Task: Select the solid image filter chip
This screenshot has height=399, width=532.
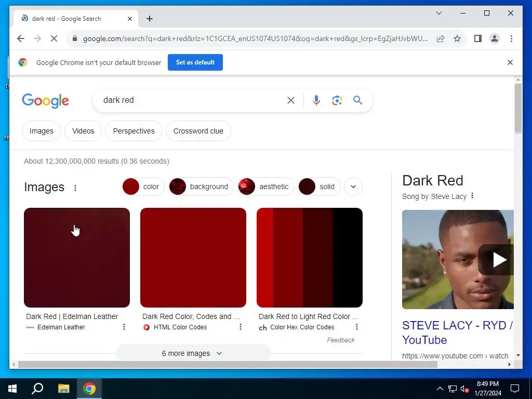Action: pos(319,187)
